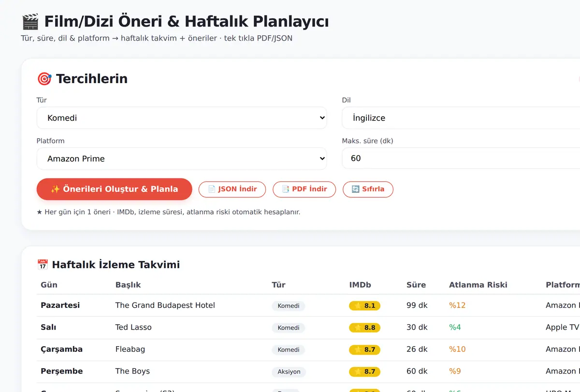
Task: Click the %4 skip risk value
Action: tap(455, 327)
